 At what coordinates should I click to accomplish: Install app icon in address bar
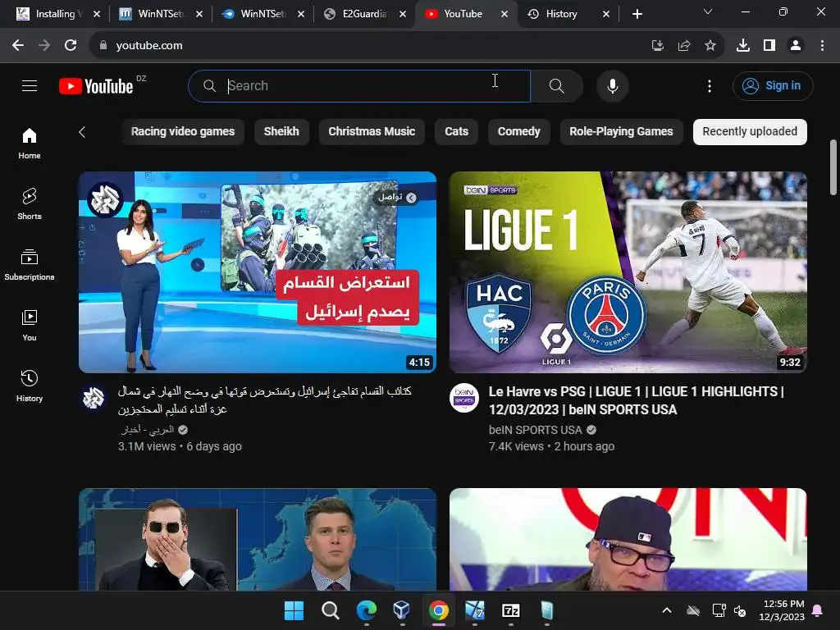click(658, 46)
